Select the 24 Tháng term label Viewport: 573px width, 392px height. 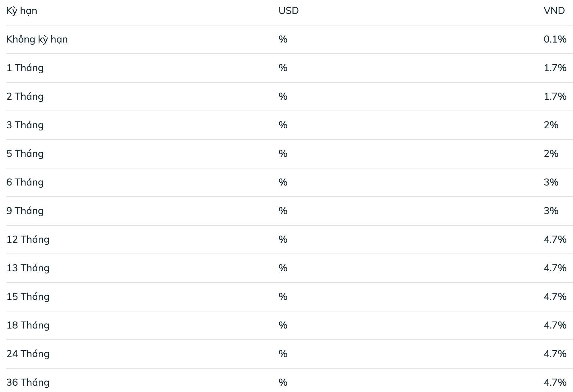click(x=28, y=354)
